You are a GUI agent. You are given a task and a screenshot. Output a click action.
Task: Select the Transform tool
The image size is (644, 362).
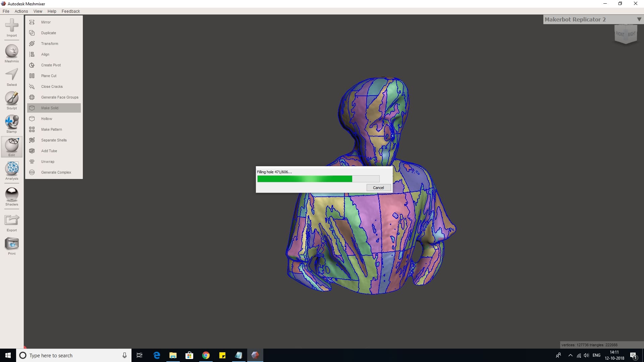pos(54,44)
